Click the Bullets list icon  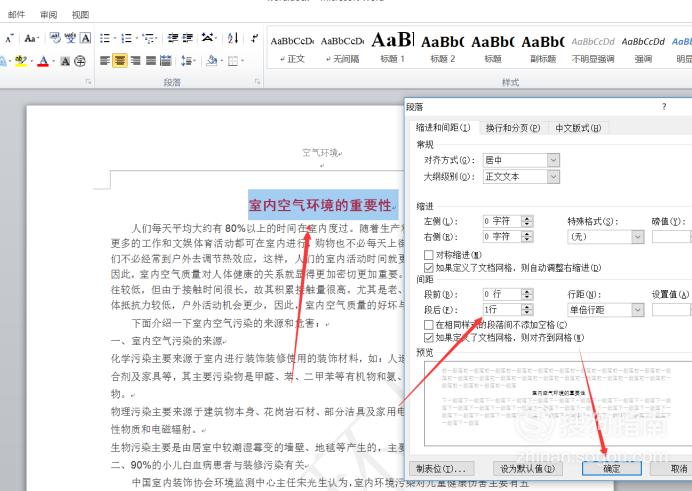105,38
